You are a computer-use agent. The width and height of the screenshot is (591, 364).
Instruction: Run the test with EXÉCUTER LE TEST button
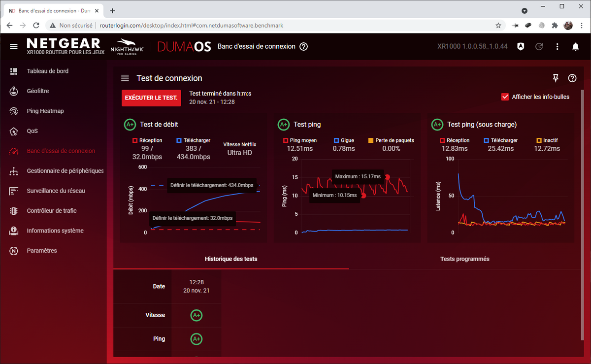point(151,98)
